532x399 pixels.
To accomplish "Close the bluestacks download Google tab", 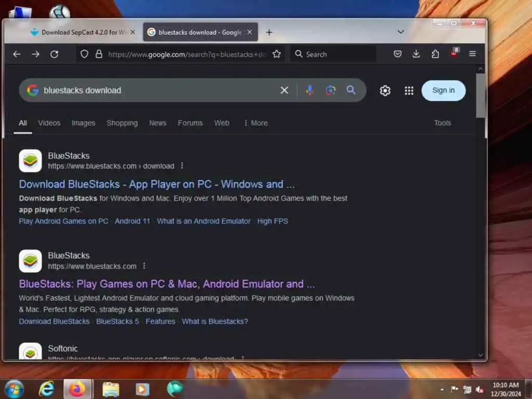I will point(249,32).
